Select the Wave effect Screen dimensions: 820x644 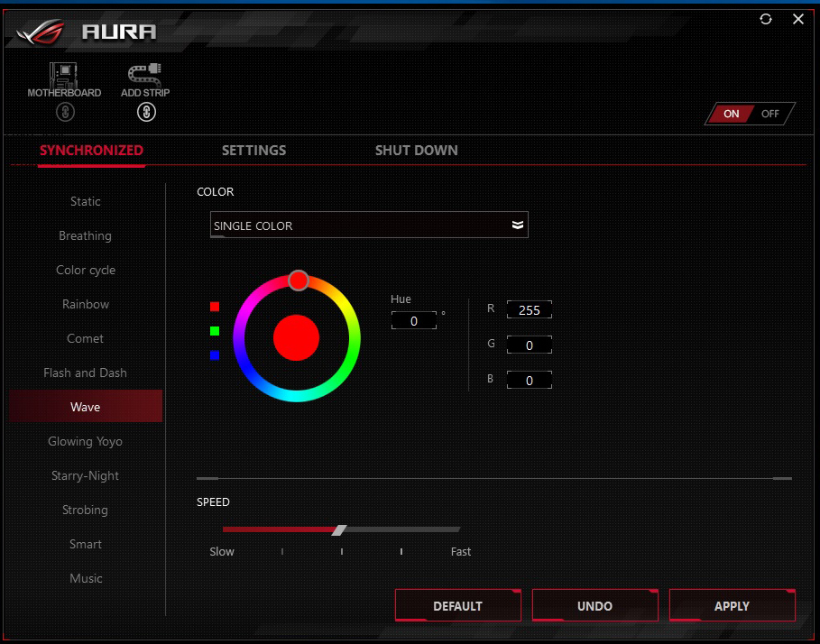pyautogui.click(x=85, y=406)
